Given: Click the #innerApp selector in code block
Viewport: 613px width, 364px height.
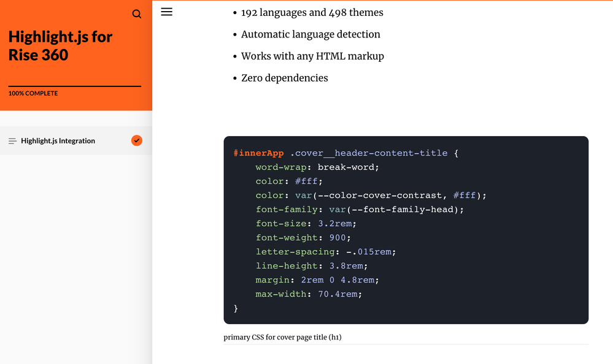Looking at the screenshot, I should pos(258,153).
